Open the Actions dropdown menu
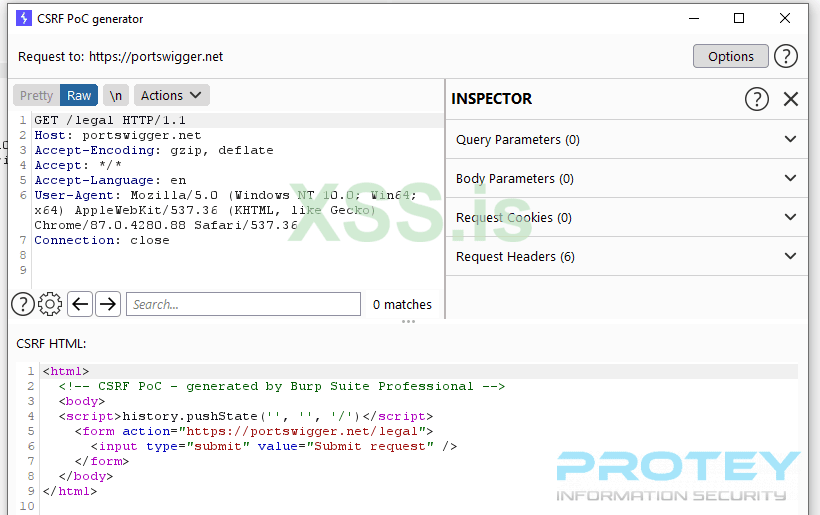820x515 pixels. click(x=171, y=96)
